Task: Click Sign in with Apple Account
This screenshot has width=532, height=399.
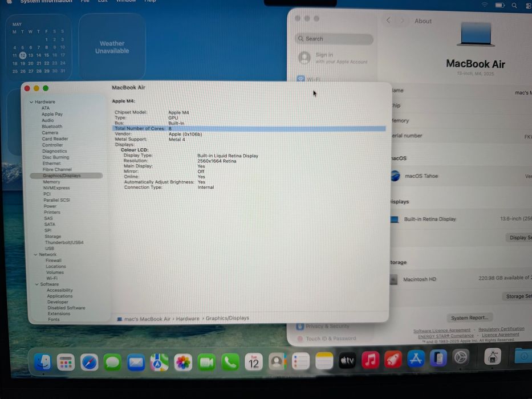Action: pyautogui.click(x=333, y=58)
